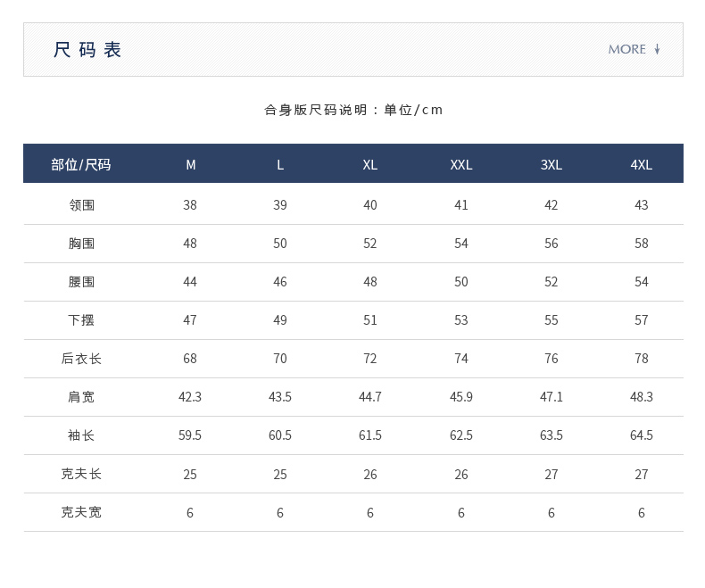Select the M size column header
The image size is (705, 588).
[x=191, y=165]
